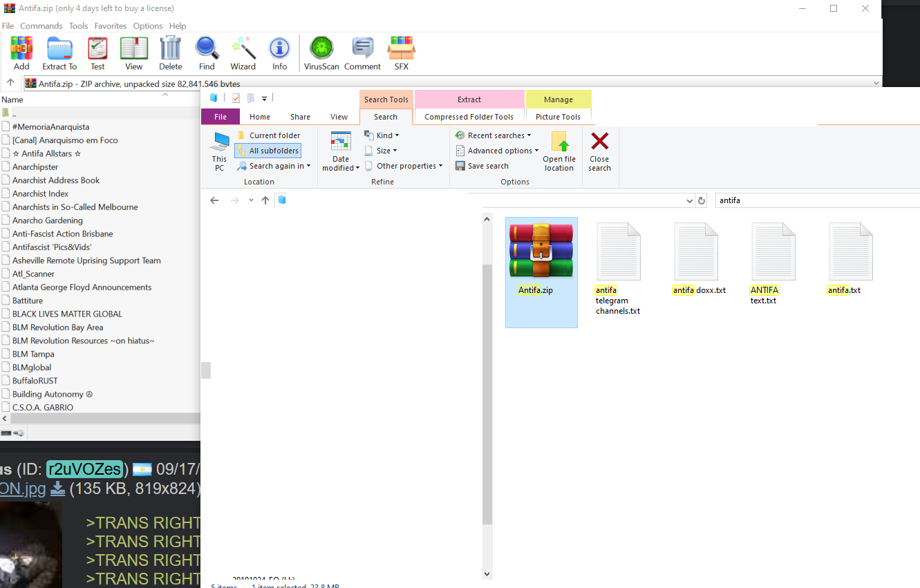Select All subfolders search location
Screen dimensions: 920x588
point(268,151)
